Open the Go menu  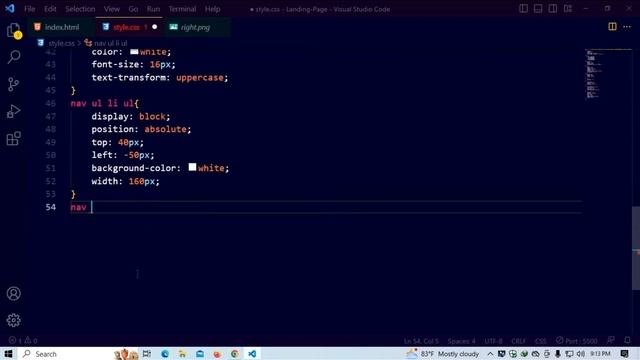point(133,9)
